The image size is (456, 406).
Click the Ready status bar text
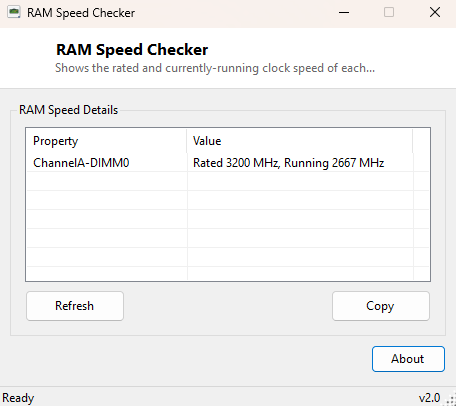[x=18, y=398]
